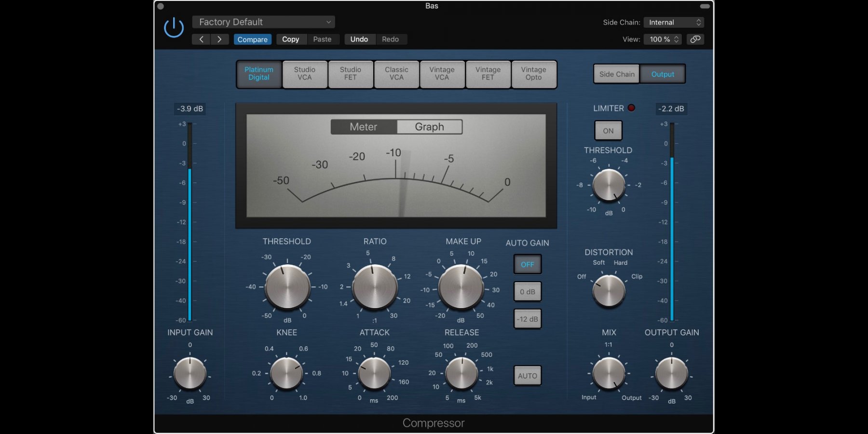Switch to the Graph display tab
The image size is (868, 434).
pyautogui.click(x=429, y=127)
